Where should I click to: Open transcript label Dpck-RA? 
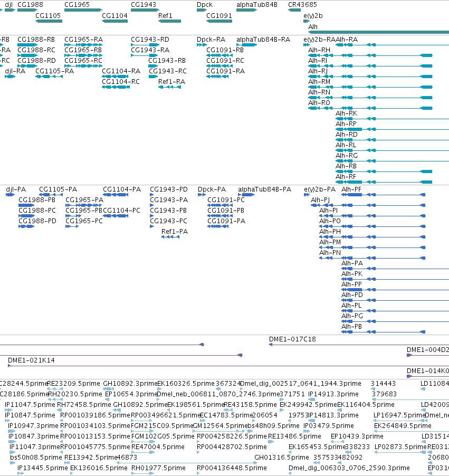tap(211, 40)
